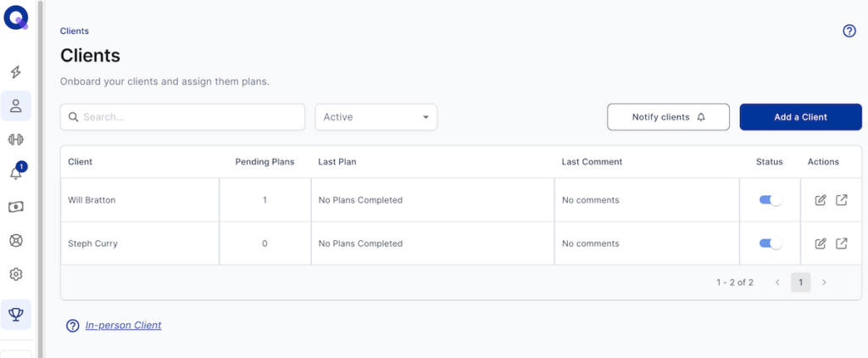The image size is (868, 358).
Task: Open the dumbbell workouts icon in sidebar
Action: pos(15,139)
